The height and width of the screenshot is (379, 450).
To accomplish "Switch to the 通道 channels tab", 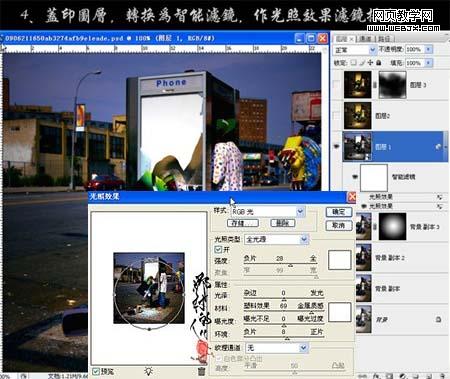I will [x=365, y=39].
